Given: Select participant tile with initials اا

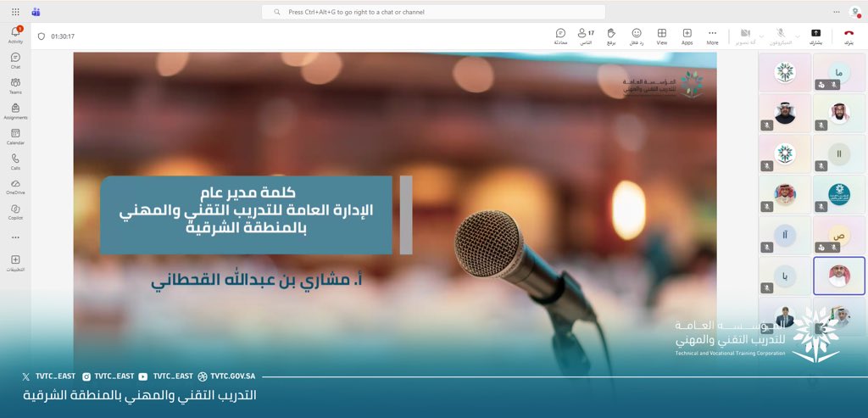Looking at the screenshot, I should tap(839, 154).
